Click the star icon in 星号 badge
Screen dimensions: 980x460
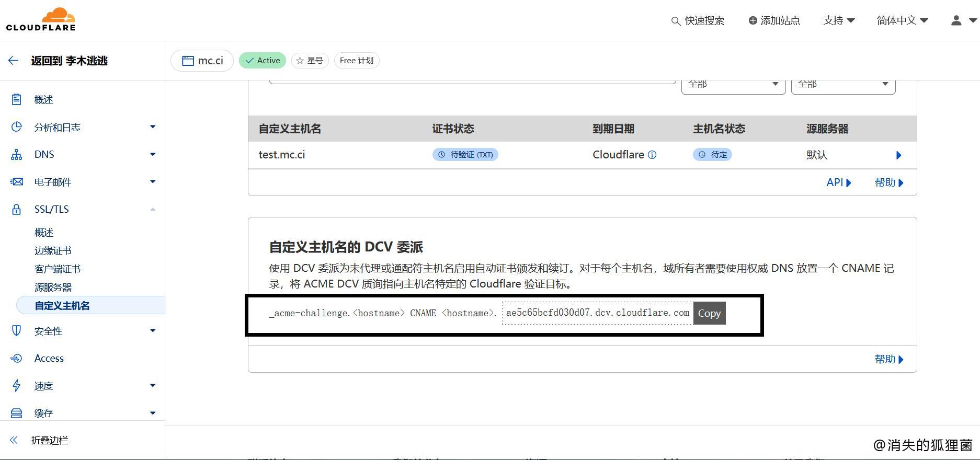(300, 61)
